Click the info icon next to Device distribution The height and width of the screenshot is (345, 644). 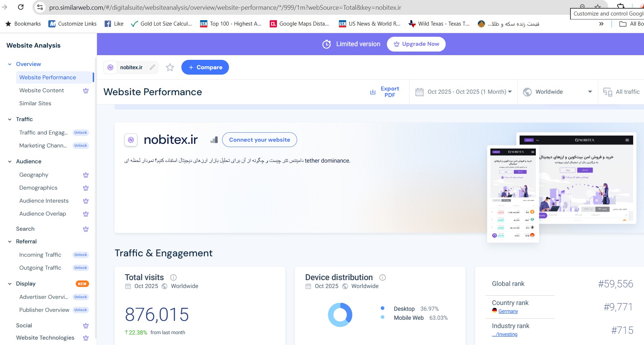tap(383, 277)
